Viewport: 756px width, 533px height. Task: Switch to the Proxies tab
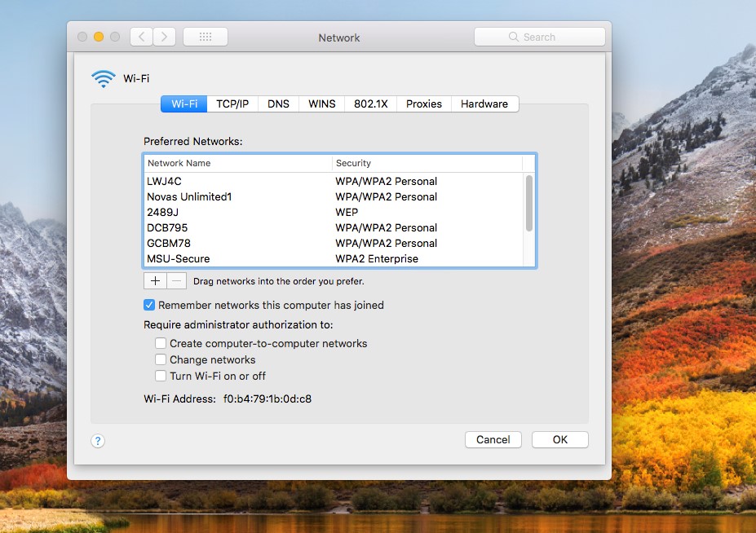click(x=422, y=104)
